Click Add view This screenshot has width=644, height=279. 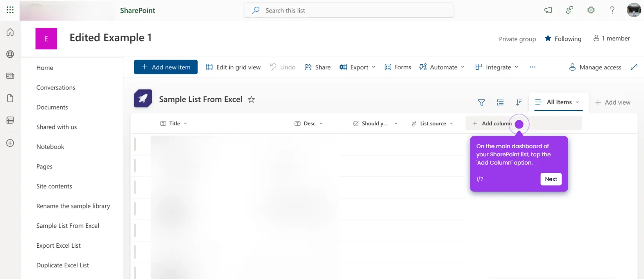point(613,102)
